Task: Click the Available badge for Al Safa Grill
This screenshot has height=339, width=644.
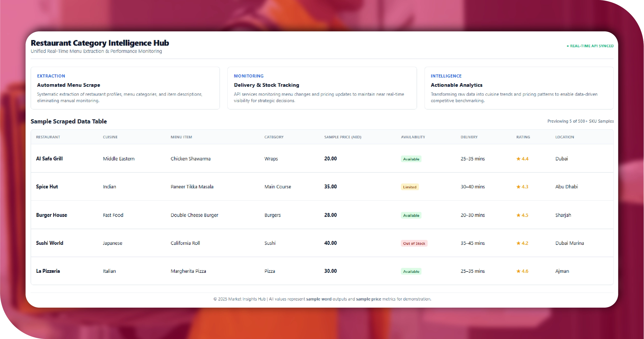Action: [x=411, y=159]
